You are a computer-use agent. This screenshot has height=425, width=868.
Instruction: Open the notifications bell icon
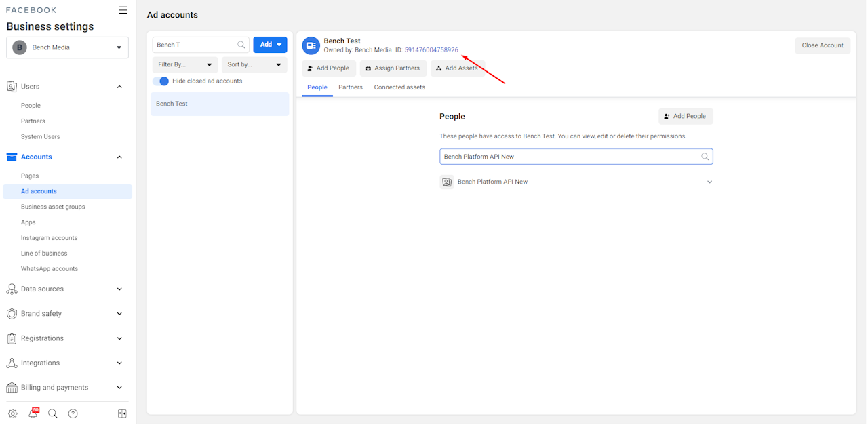(x=33, y=413)
